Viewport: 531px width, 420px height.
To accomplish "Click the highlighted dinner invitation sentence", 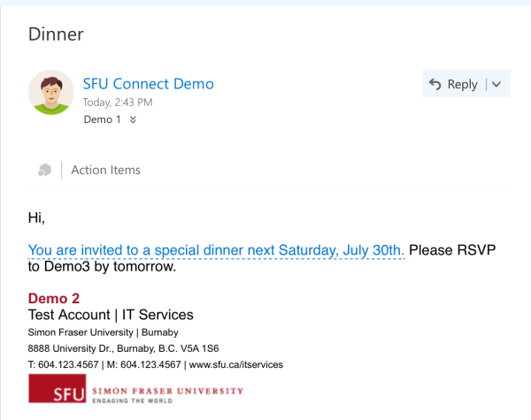I will click(217, 250).
